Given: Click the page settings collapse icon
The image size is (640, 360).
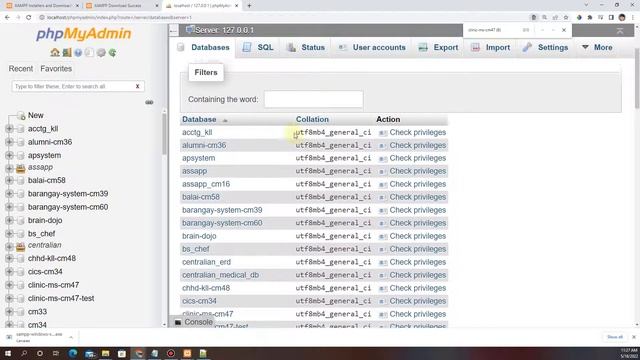Looking at the screenshot, I should tap(620, 31).
